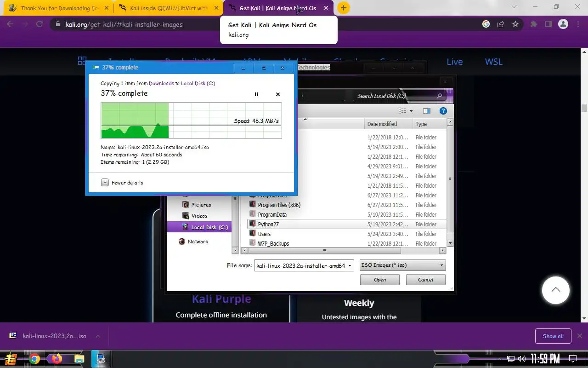Viewport: 588px width, 368px height.
Task: Open the tab search dropdown arrow
Action: tap(514, 7)
